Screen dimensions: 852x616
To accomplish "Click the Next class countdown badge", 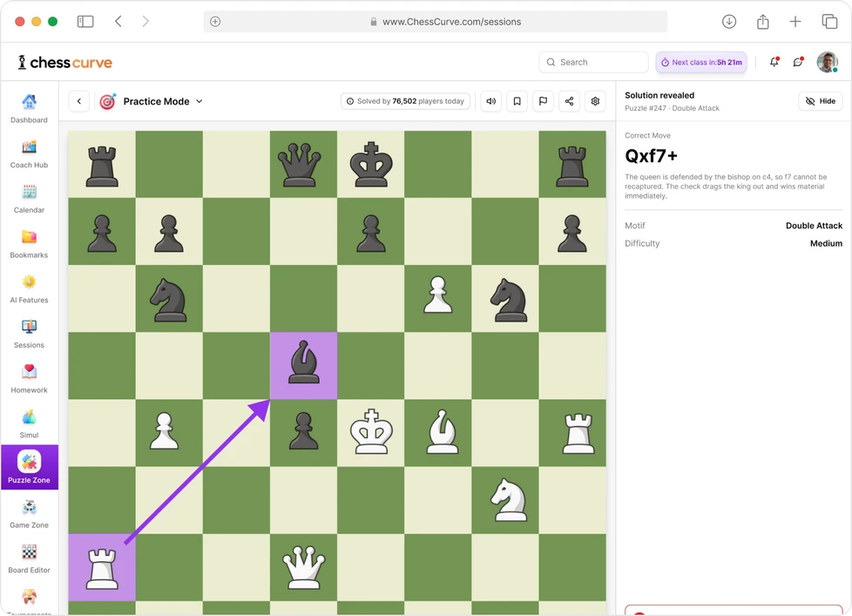I will pyautogui.click(x=701, y=62).
